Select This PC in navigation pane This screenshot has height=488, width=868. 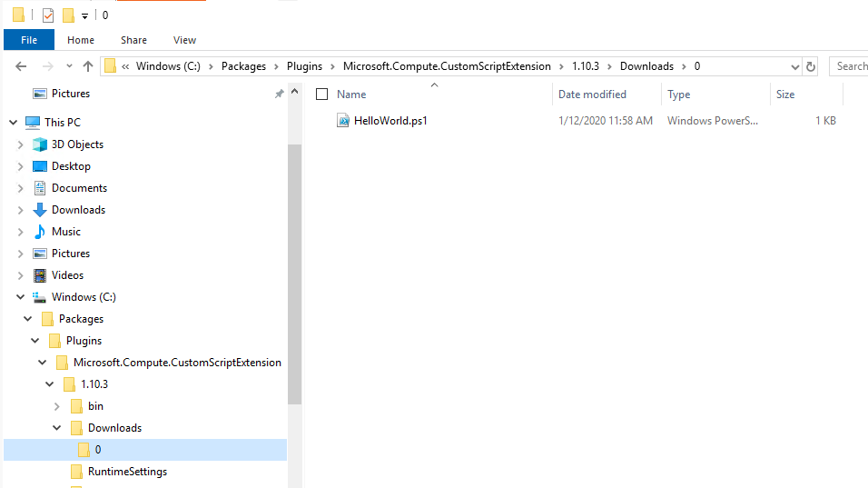(62, 123)
